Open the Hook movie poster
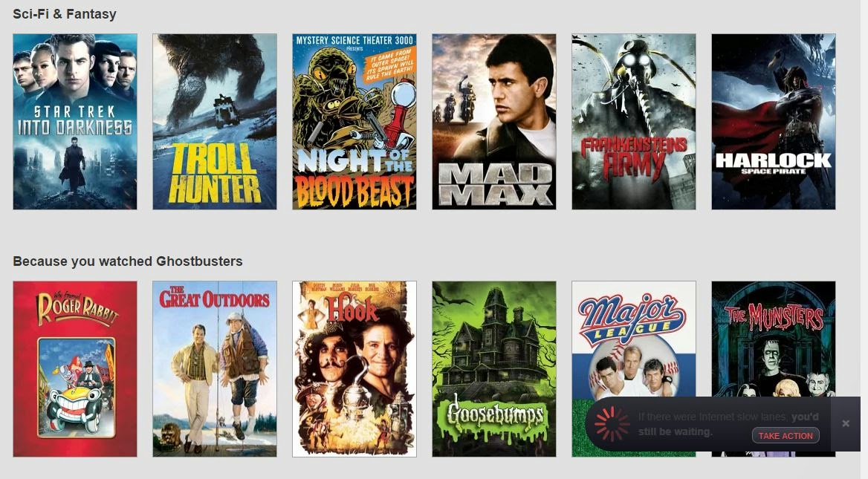The width and height of the screenshot is (868, 479). pos(354,369)
